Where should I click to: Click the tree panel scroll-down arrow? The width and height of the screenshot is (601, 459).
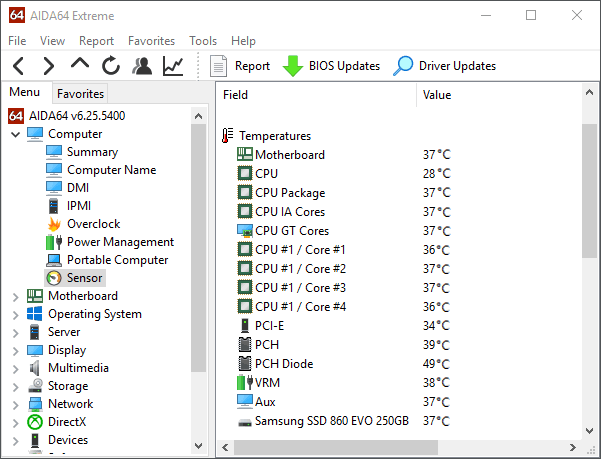coord(198,446)
